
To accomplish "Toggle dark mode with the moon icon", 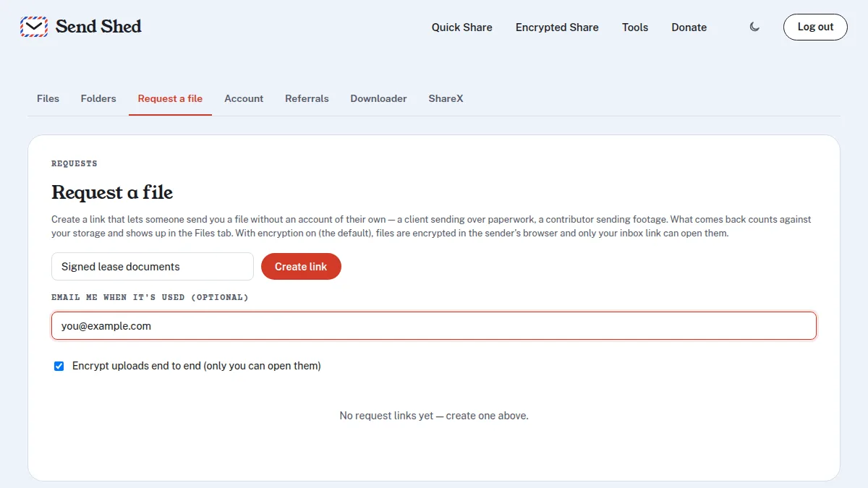I will tap(754, 27).
